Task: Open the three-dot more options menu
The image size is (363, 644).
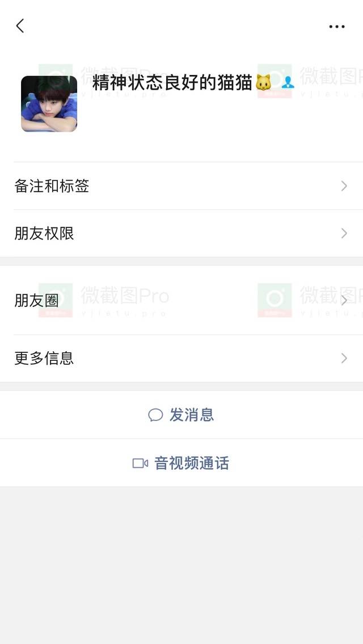Action: (x=337, y=27)
